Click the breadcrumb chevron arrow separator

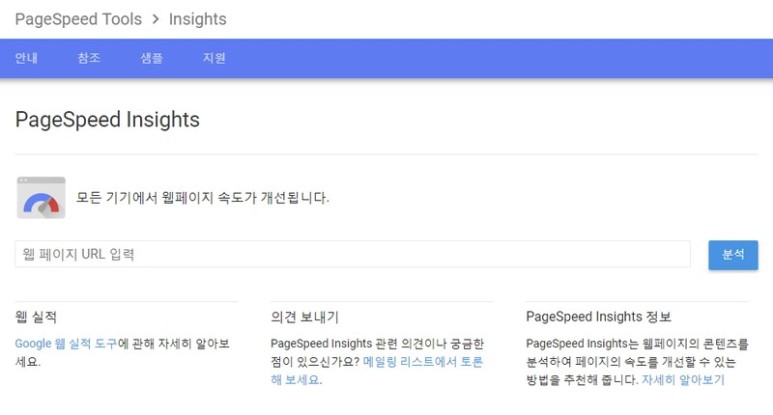(154, 19)
